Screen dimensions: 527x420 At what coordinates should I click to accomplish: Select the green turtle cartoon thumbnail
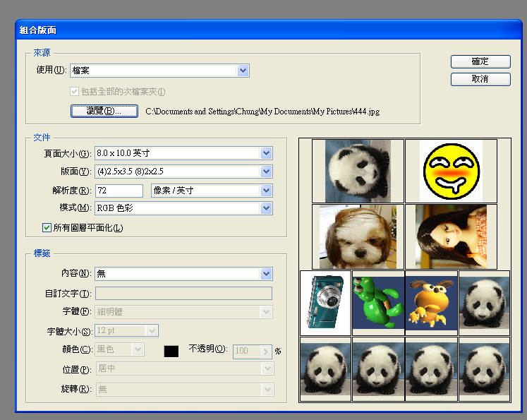click(378, 303)
